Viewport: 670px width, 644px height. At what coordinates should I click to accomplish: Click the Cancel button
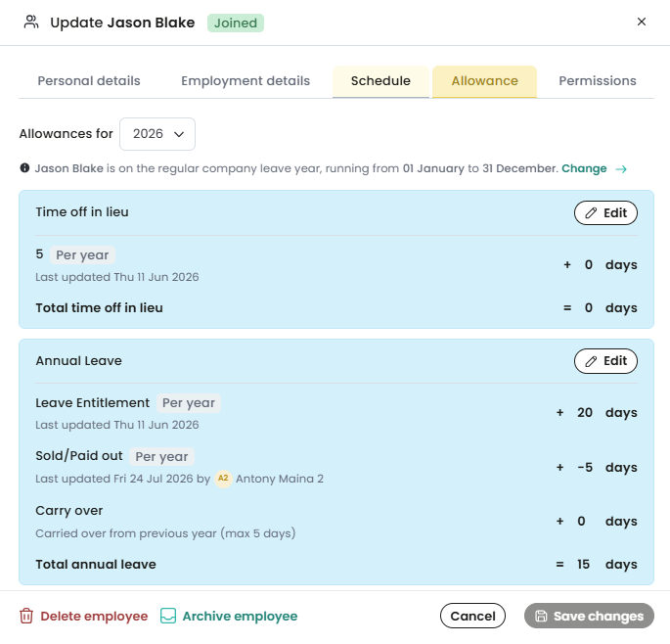tap(472, 616)
